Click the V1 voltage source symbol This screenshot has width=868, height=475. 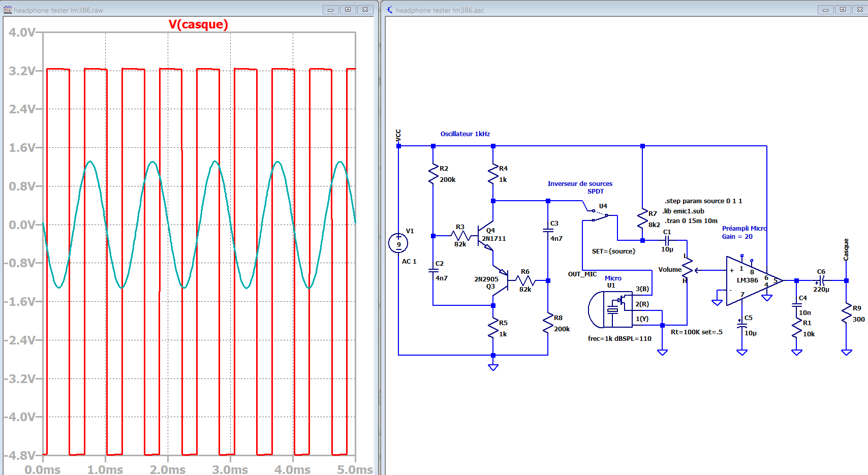398,243
